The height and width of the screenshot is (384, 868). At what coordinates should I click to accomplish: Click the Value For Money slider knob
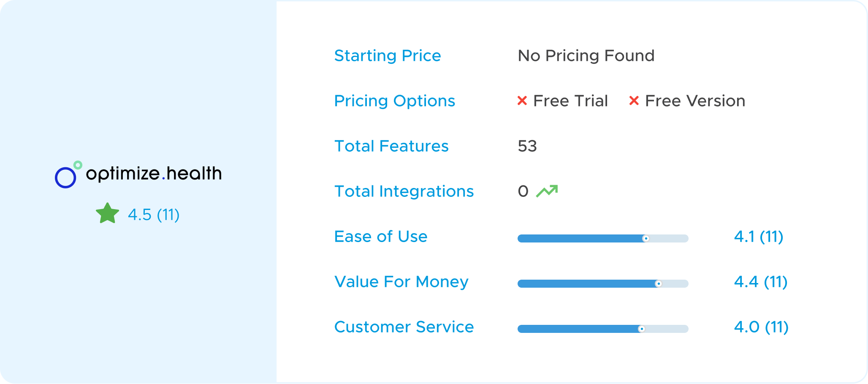pos(658,284)
